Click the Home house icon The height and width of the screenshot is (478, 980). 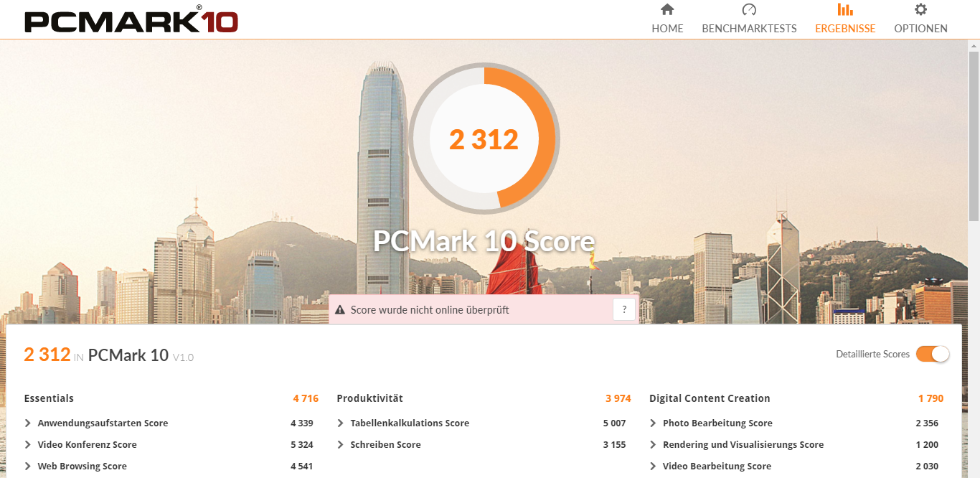pyautogui.click(x=667, y=9)
